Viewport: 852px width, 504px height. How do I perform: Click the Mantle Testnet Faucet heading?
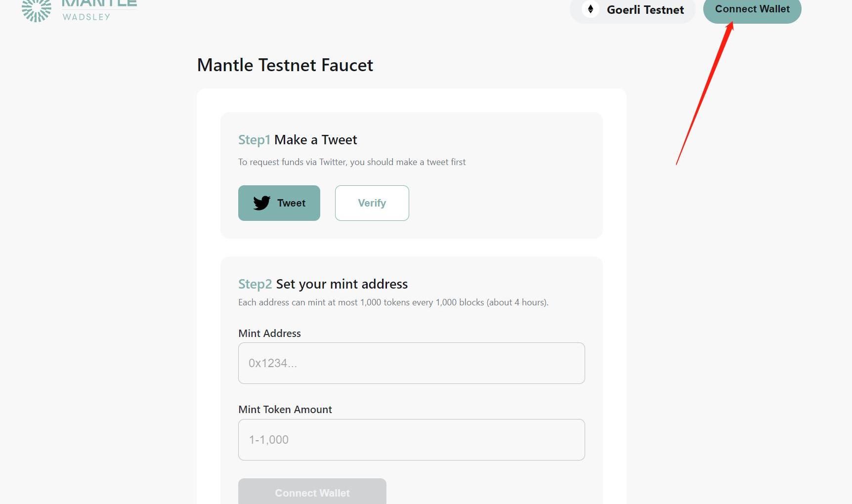285,65
